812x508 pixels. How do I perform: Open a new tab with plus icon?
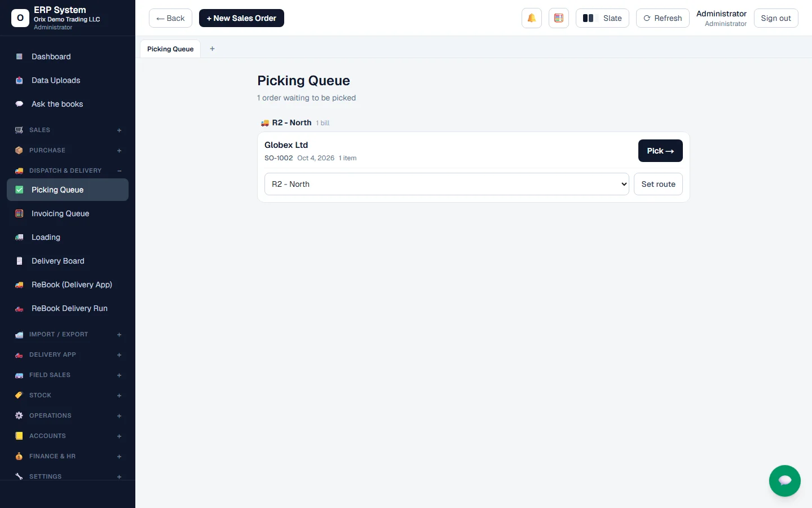coord(212,49)
